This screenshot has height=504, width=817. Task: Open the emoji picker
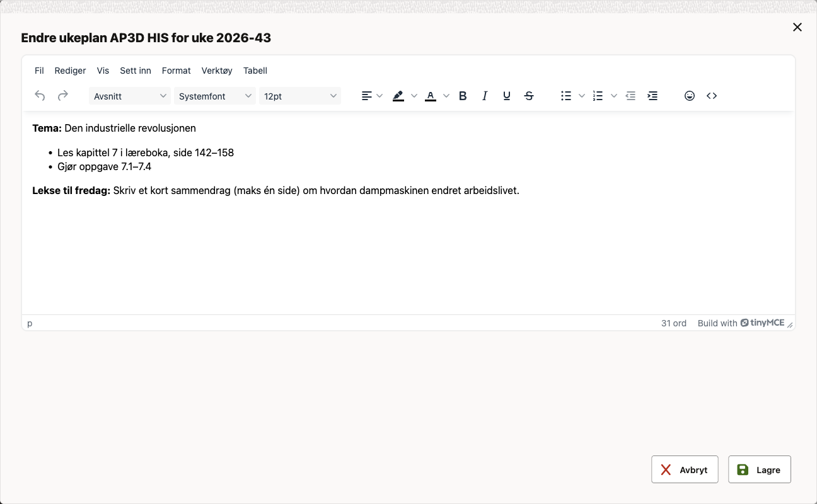(690, 96)
